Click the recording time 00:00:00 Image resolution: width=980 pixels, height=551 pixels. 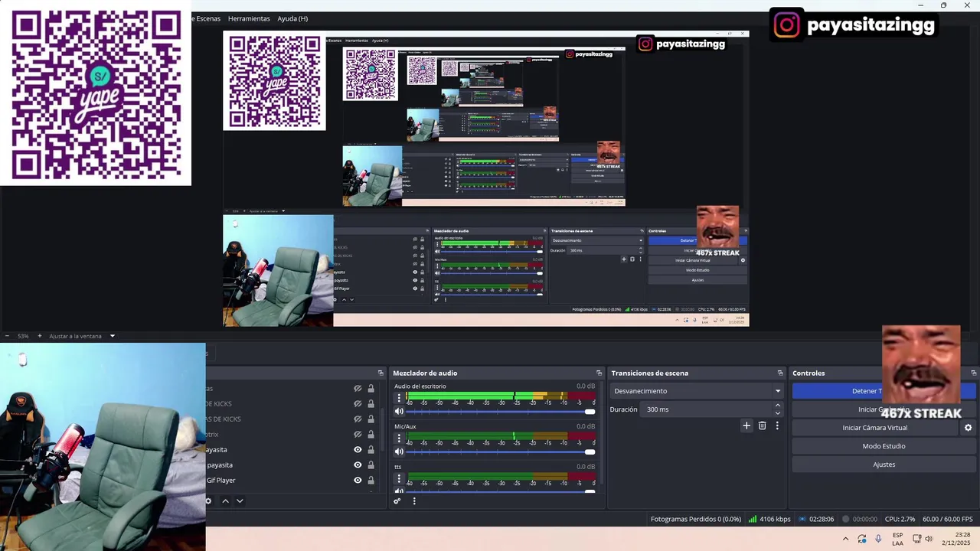[x=865, y=519]
